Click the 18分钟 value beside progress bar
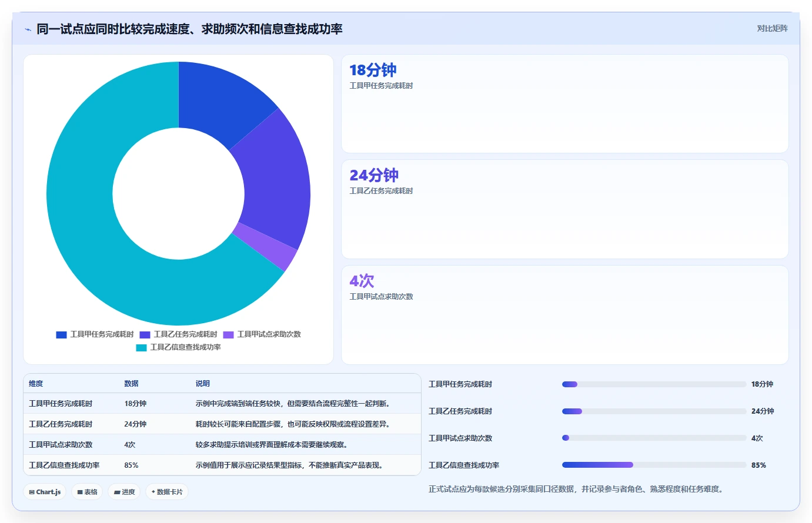The height and width of the screenshot is (523, 812). [762, 384]
